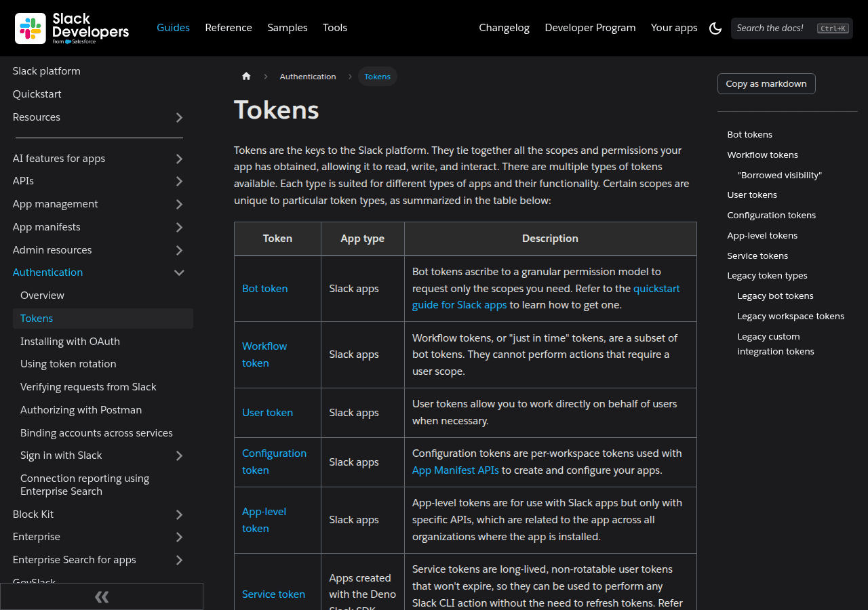The width and height of the screenshot is (868, 610).
Task: Switch to the Changelog nav item
Action: (x=504, y=28)
